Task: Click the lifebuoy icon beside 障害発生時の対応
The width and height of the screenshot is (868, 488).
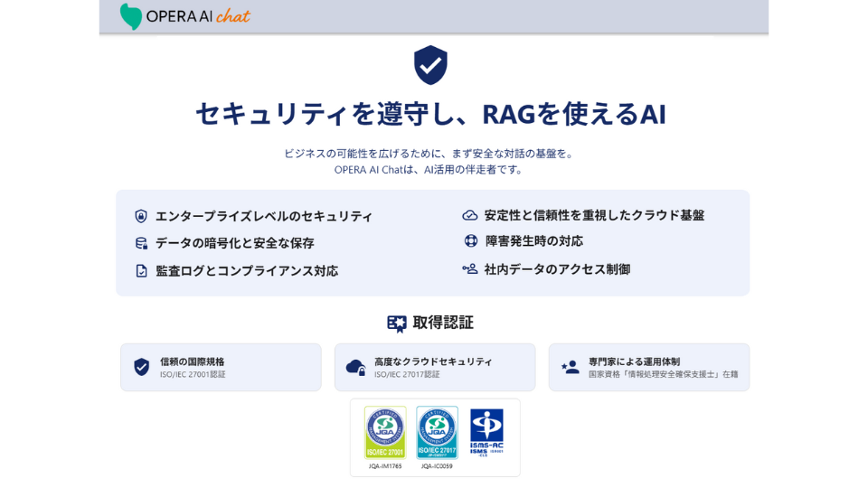Action: (x=470, y=241)
